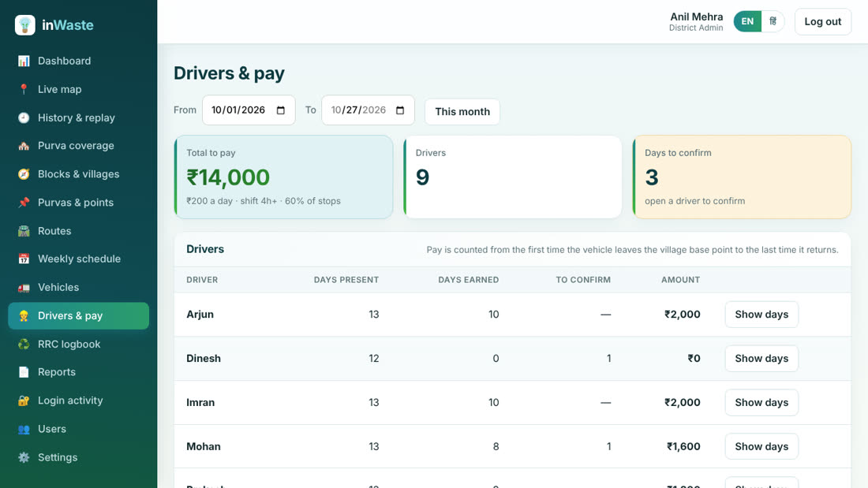The height and width of the screenshot is (488, 868).
Task: Open the Login activity lock icon
Action: (x=24, y=400)
